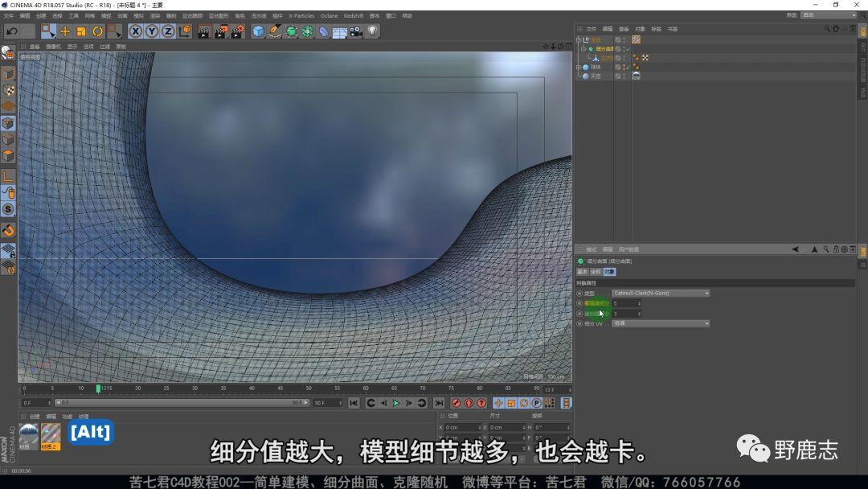The width and height of the screenshot is (868, 489).
Task: Click the green playhead marker on the timeline
Action: coord(98,388)
